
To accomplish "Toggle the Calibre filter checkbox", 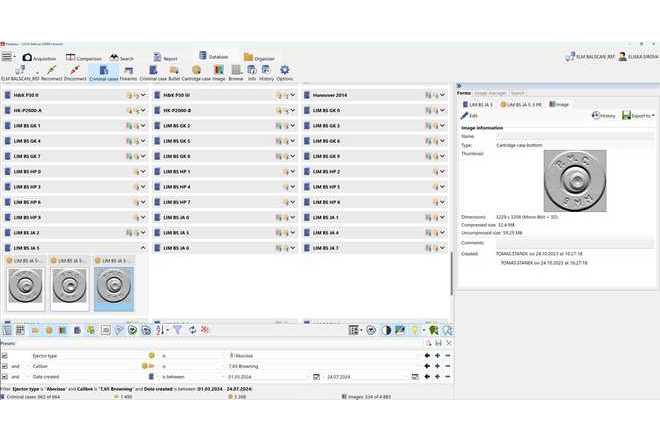I will (5, 366).
